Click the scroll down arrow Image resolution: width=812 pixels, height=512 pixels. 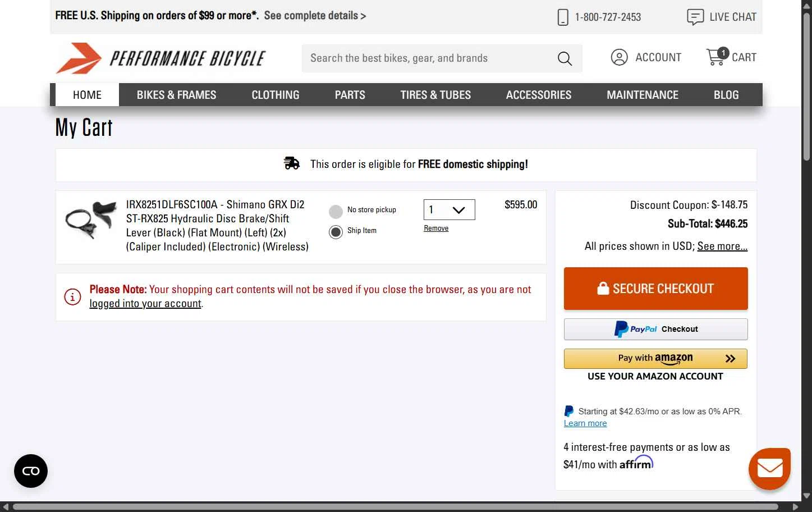click(x=806, y=496)
